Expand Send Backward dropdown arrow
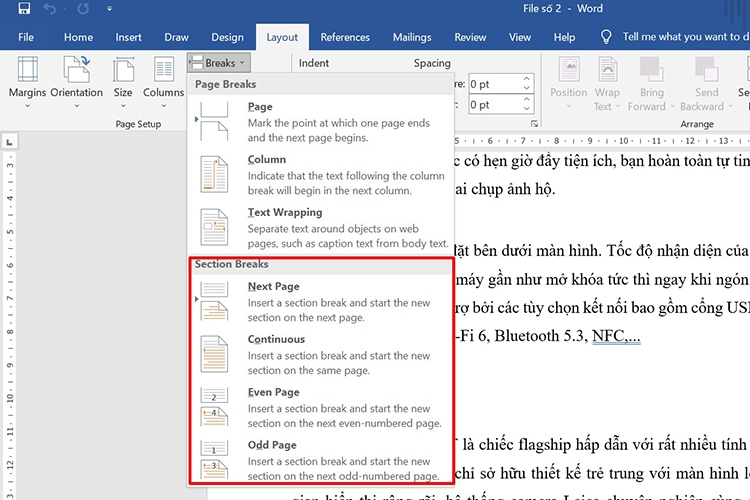The height and width of the screenshot is (500, 750). pos(730,106)
